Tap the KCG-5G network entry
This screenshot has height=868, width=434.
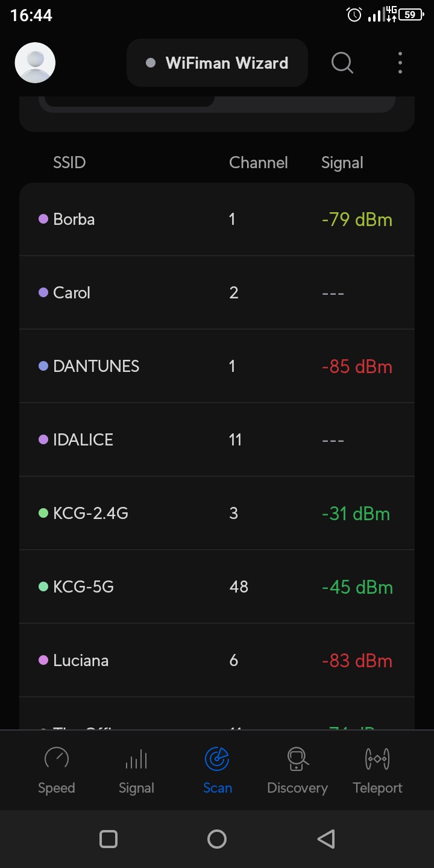click(217, 587)
